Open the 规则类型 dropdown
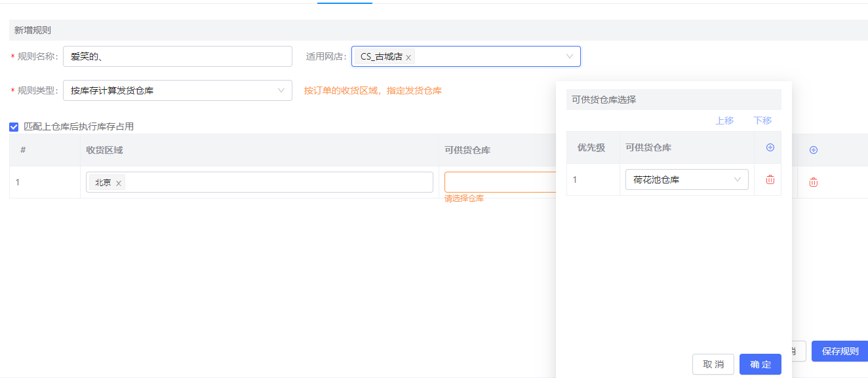868x378 pixels. pyautogui.click(x=178, y=90)
